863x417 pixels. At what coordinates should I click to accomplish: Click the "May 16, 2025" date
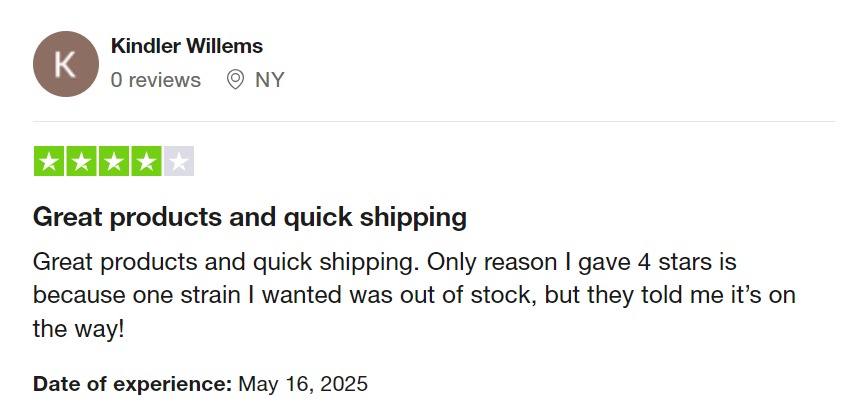click(x=303, y=383)
